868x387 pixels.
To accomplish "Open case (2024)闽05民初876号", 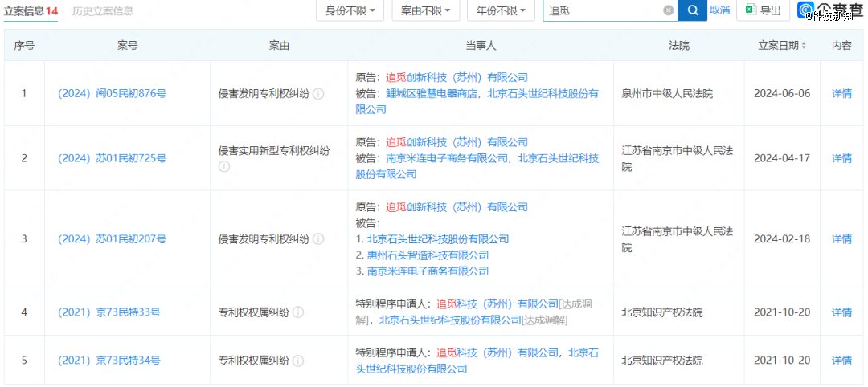I will pyautogui.click(x=112, y=94).
